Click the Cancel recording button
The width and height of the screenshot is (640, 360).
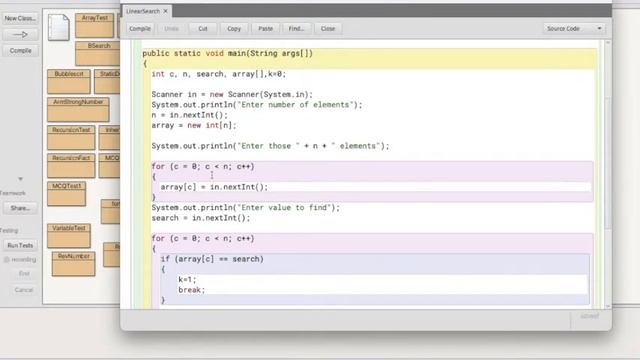click(24, 290)
